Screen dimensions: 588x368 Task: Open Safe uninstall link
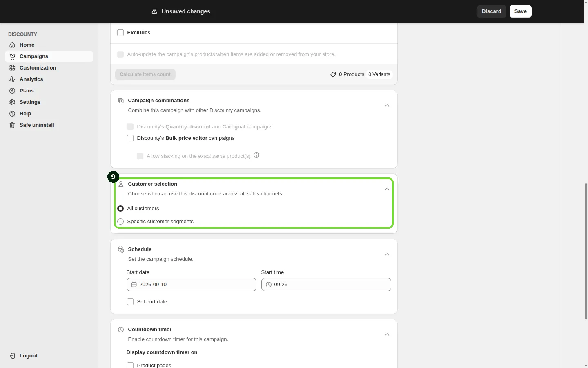click(49, 125)
